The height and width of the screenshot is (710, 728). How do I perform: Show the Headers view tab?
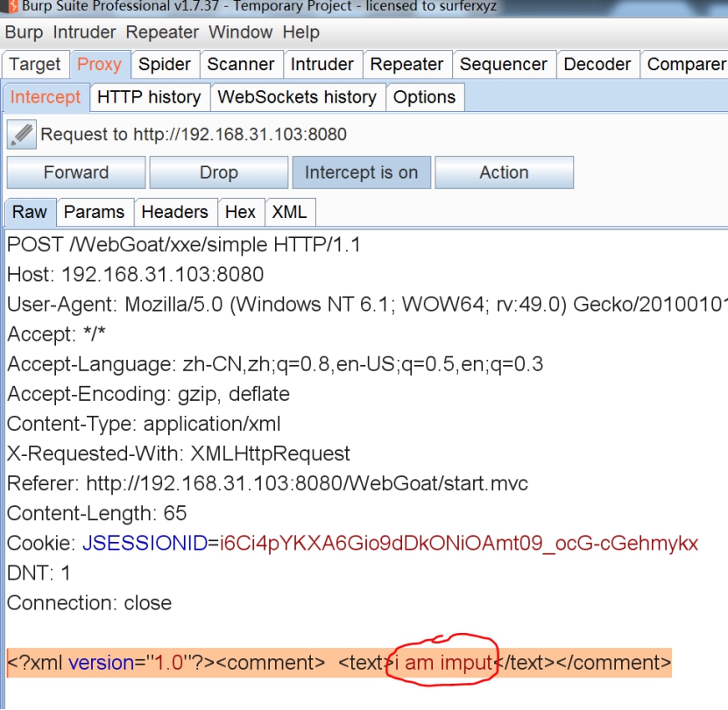click(175, 212)
